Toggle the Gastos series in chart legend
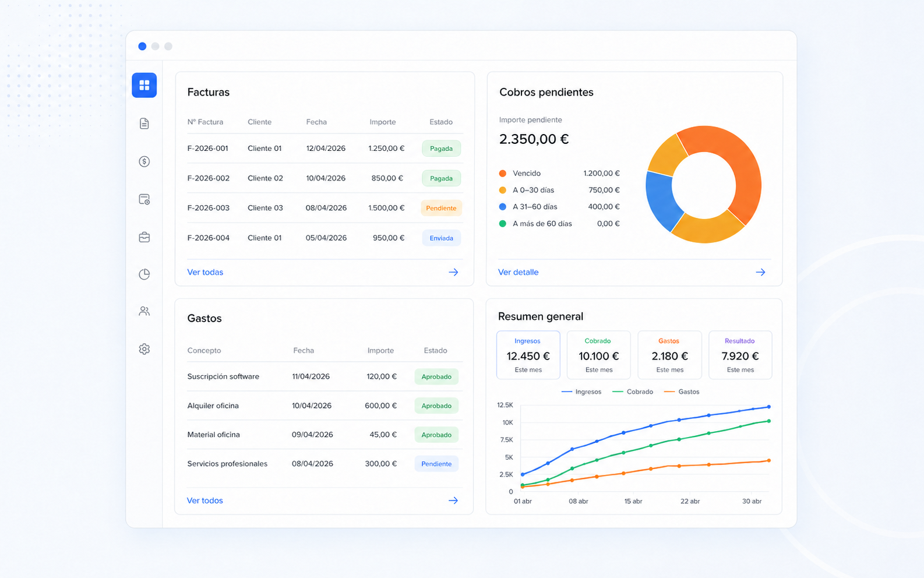Screen dimensions: 924x578 [x=682, y=392]
